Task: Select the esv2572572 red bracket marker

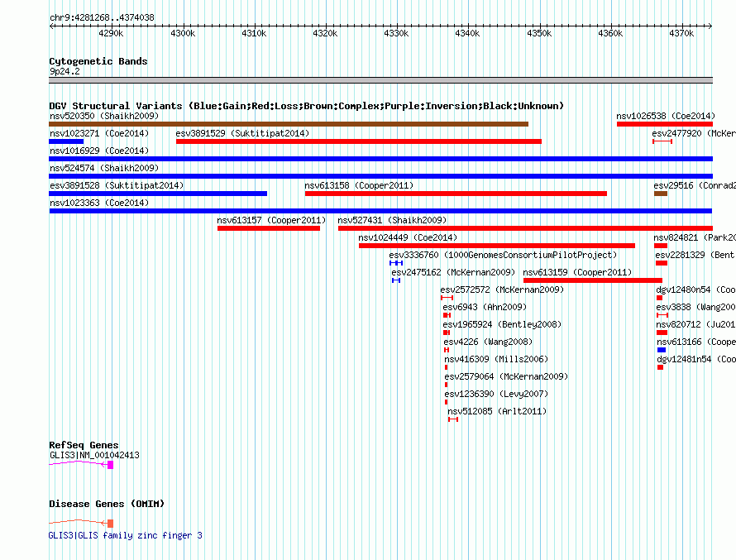Action: pos(447,298)
